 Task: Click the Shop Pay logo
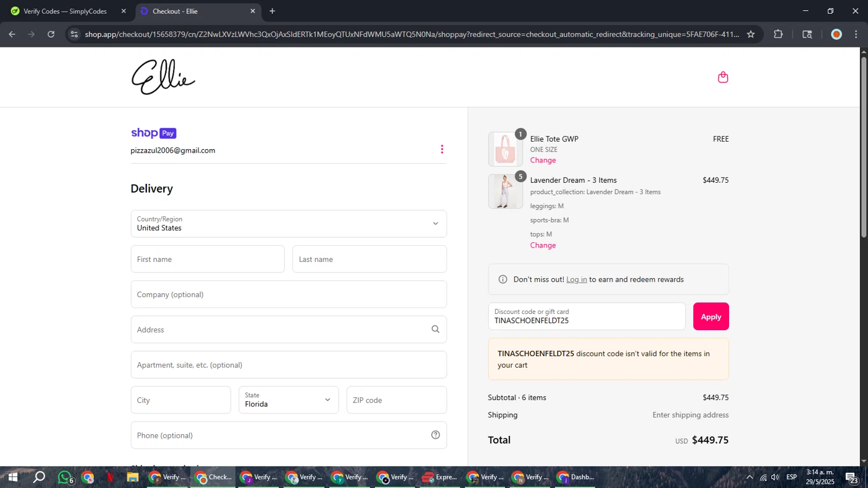(153, 133)
